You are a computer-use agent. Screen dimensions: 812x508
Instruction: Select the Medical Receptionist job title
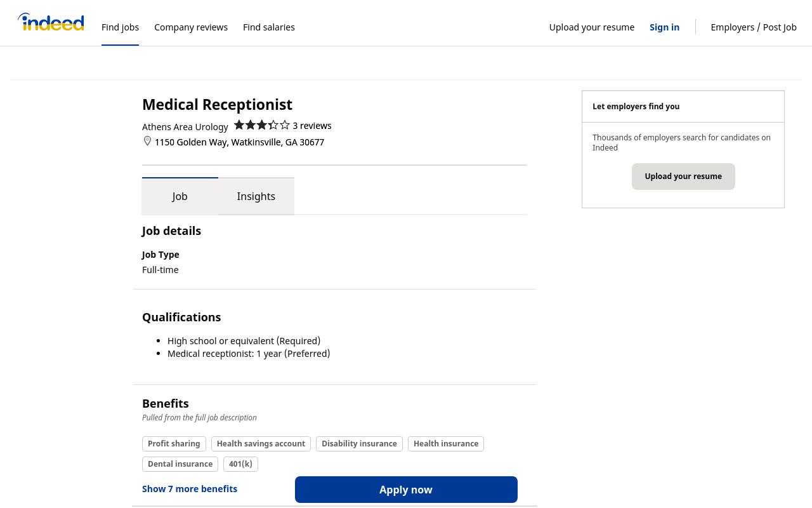click(217, 104)
